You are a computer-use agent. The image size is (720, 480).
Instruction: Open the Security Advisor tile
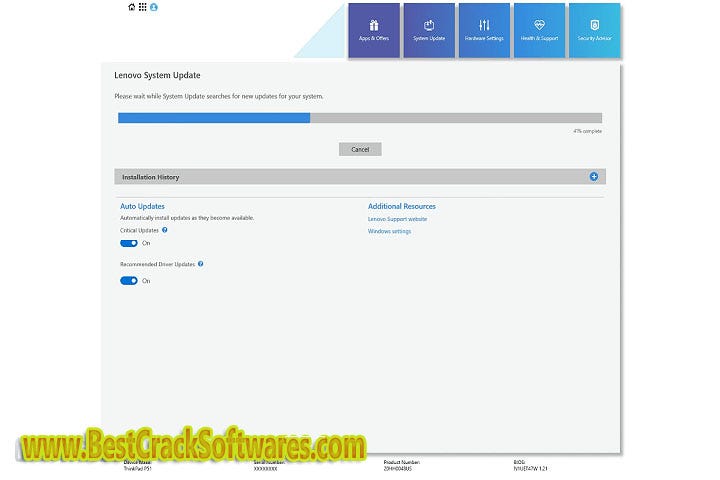click(x=594, y=30)
